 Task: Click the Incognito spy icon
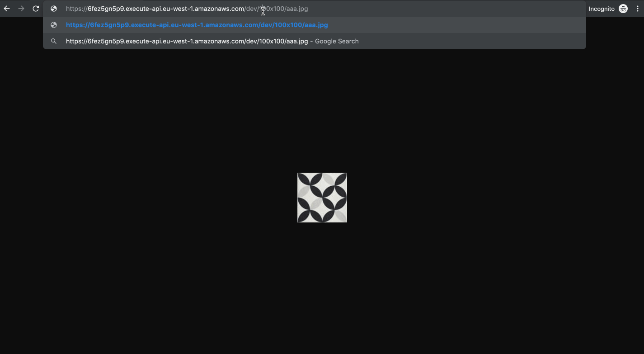click(x=623, y=9)
